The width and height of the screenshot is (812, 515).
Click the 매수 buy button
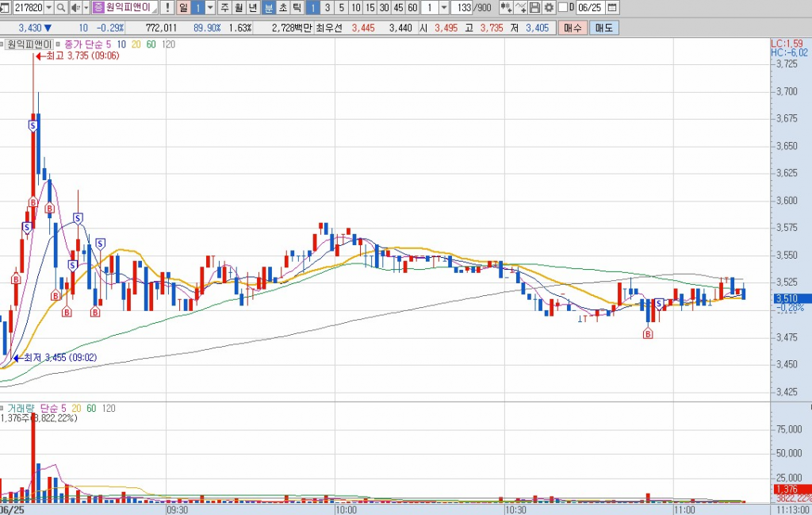[572, 28]
